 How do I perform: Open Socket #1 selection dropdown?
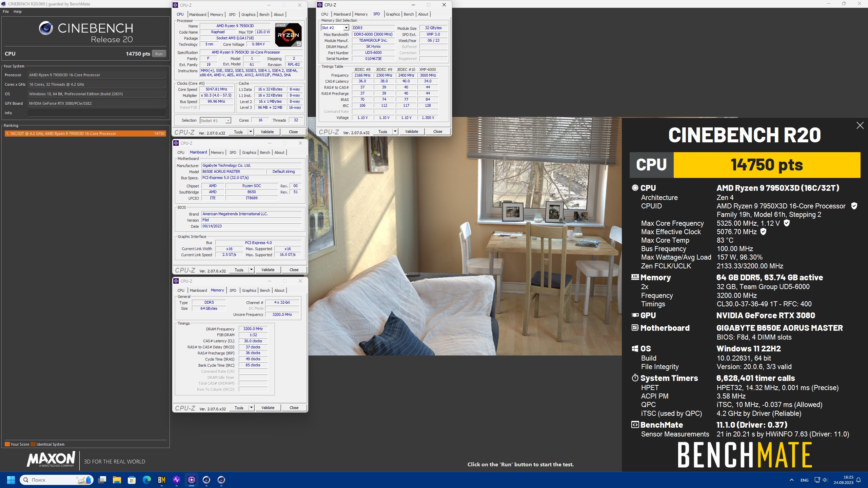[228, 121]
